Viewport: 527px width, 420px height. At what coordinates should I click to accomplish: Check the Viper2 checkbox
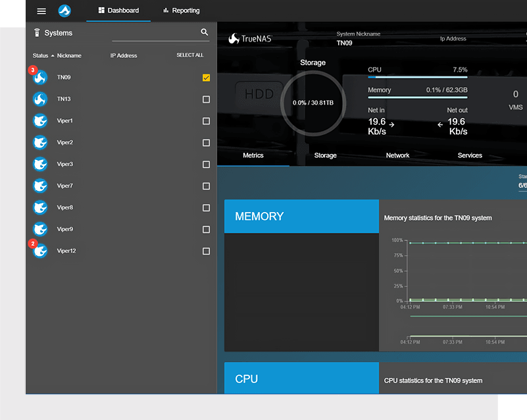(207, 143)
